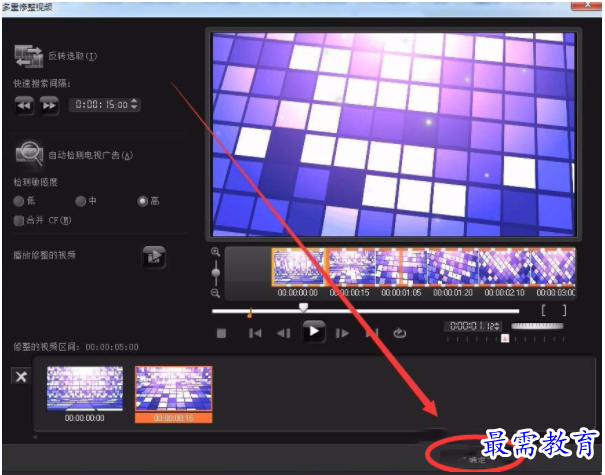605x475 pixels.
Task: Set the mark-in bracket [
Action: (x=543, y=310)
